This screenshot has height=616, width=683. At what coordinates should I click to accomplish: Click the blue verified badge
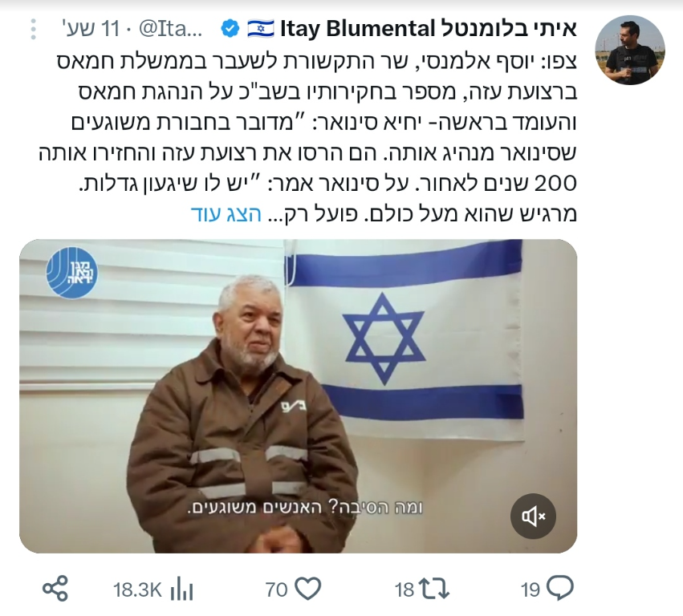click(230, 29)
